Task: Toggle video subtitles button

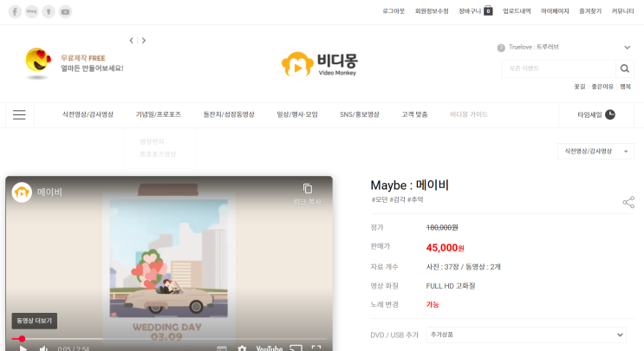Action: tap(222, 348)
